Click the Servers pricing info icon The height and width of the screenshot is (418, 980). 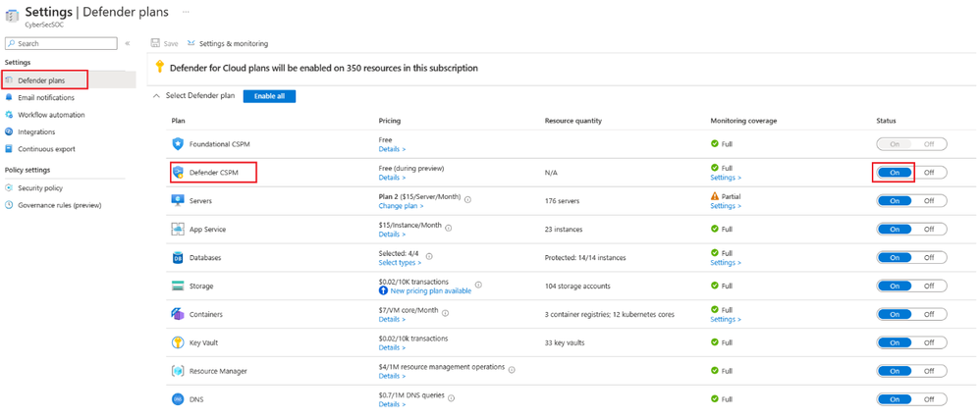pyautogui.click(x=467, y=199)
